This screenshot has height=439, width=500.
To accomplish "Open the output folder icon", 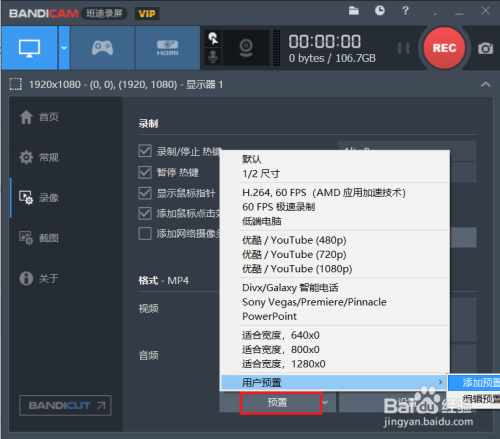I will (x=354, y=11).
